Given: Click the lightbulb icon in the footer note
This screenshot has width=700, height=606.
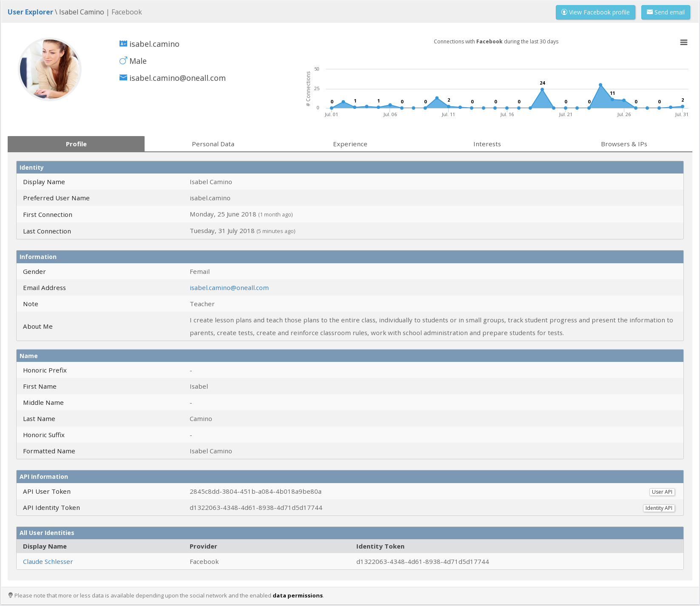Looking at the screenshot, I should (11, 595).
